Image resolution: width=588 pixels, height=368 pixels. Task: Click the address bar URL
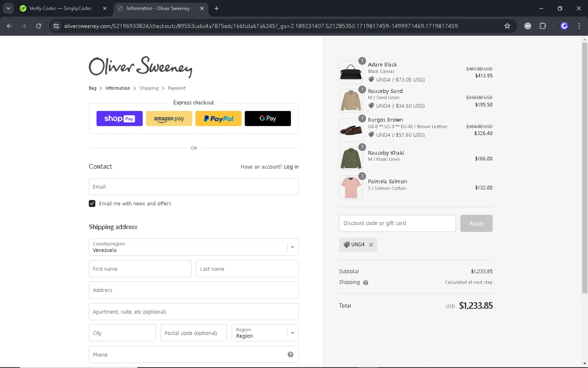click(261, 26)
